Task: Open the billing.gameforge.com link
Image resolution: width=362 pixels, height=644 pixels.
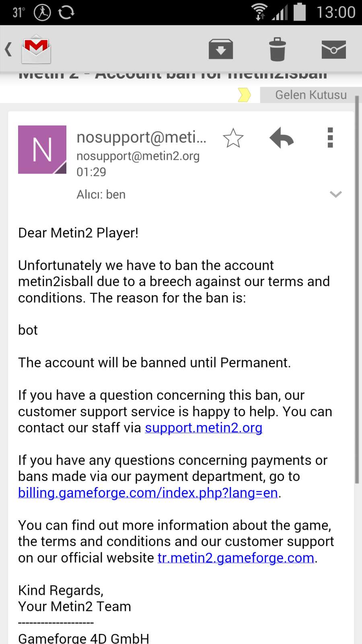Action: (148, 493)
